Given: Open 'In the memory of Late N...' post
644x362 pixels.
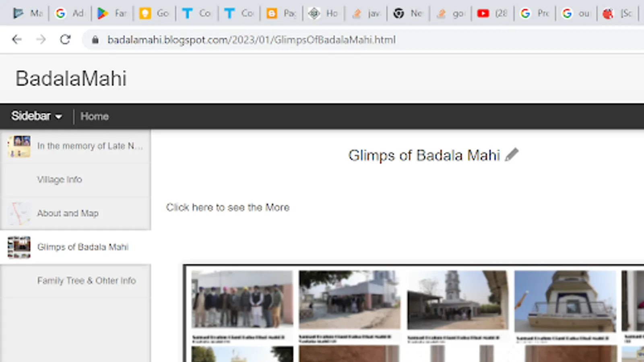Looking at the screenshot, I should (x=76, y=146).
